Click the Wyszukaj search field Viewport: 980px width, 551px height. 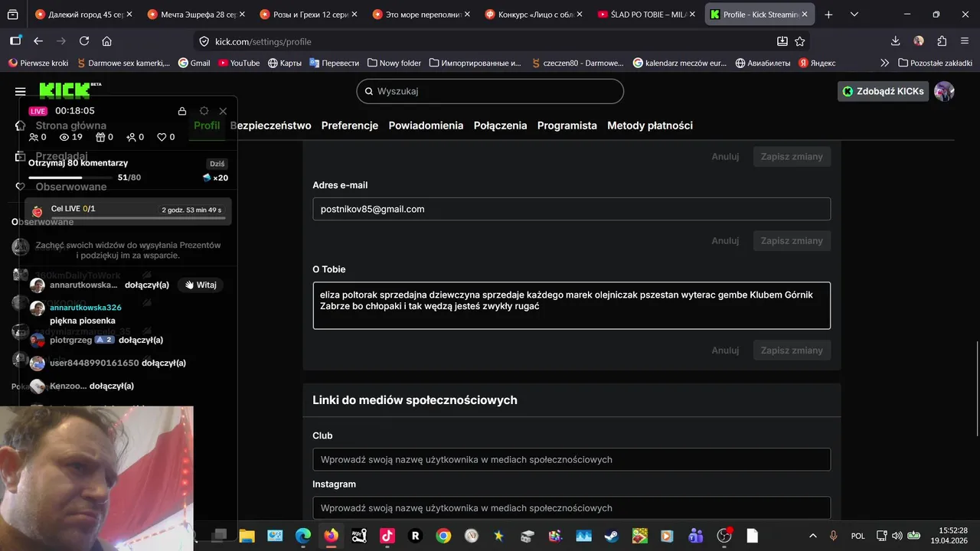click(490, 91)
